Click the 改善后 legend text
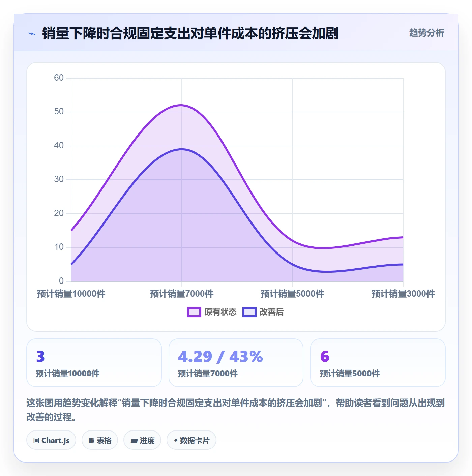 pos(271,312)
